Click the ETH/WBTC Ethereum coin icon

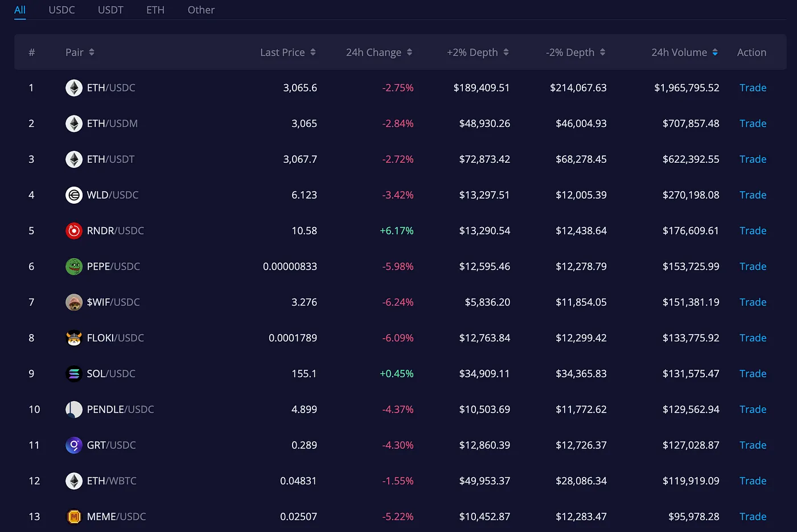click(74, 481)
